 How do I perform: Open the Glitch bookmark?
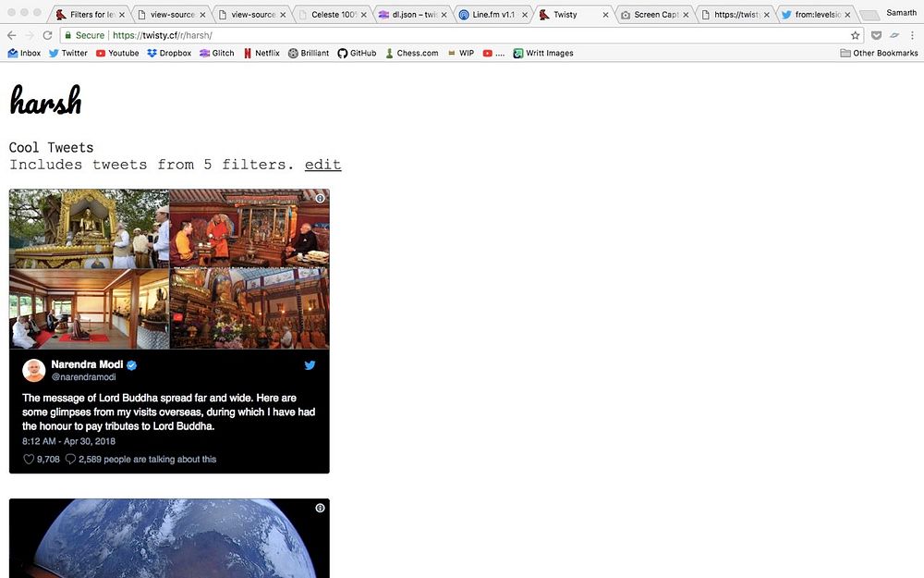217,53
